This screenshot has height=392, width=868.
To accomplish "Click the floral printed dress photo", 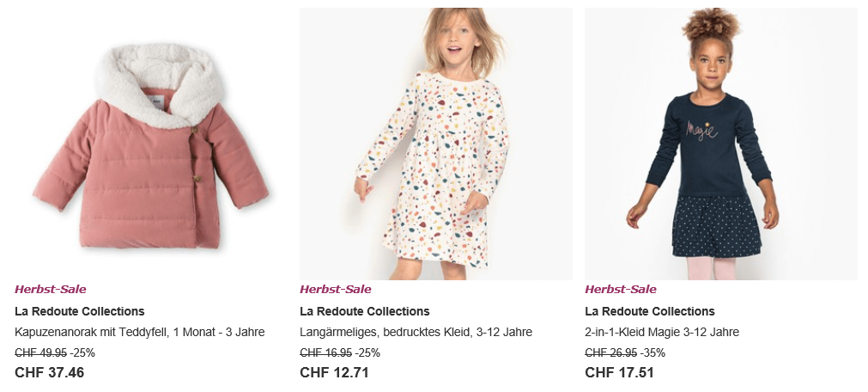I will pos(435,144).
